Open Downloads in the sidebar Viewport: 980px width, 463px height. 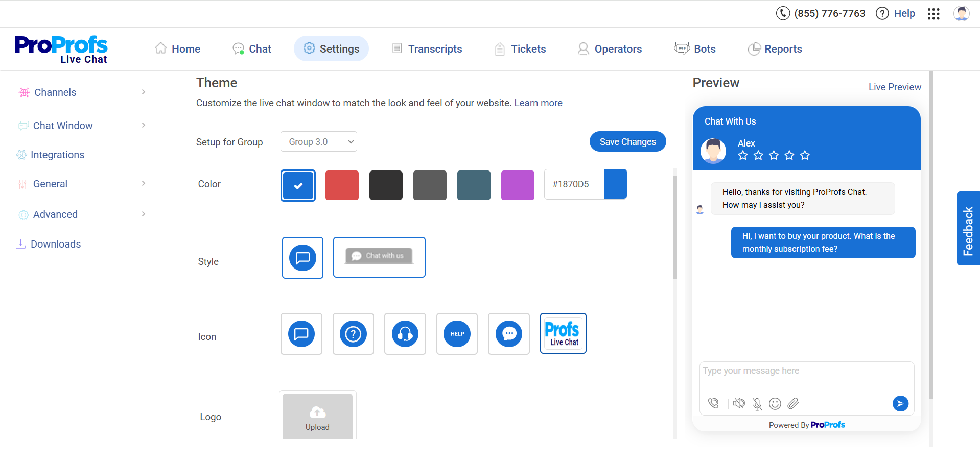tap(56, 244)
